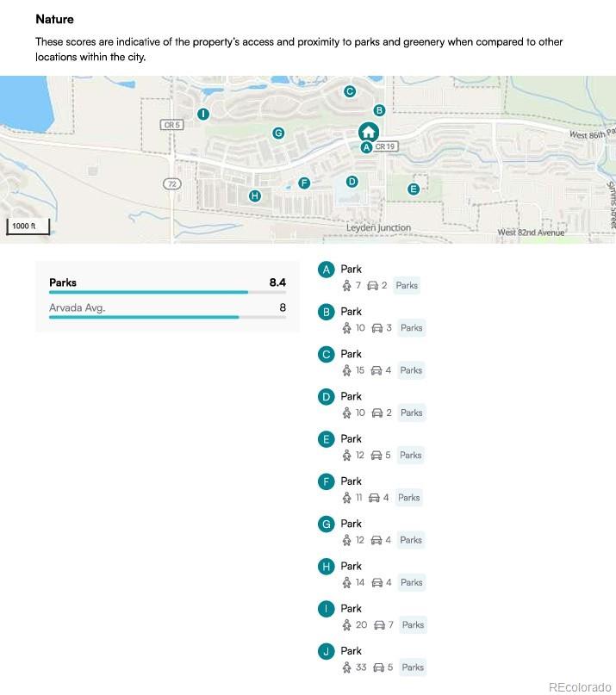Open the Park D list entry title
The image size is (616, 695).
coord(352,396)
